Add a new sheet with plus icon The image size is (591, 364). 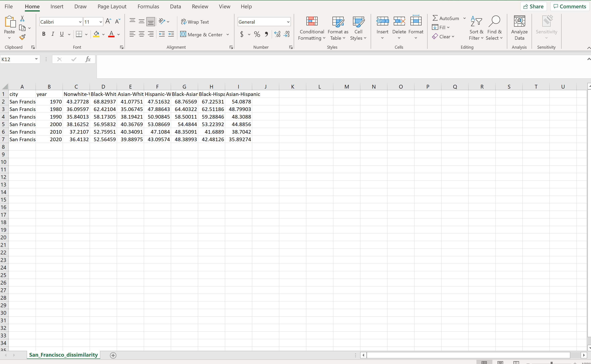113,355
